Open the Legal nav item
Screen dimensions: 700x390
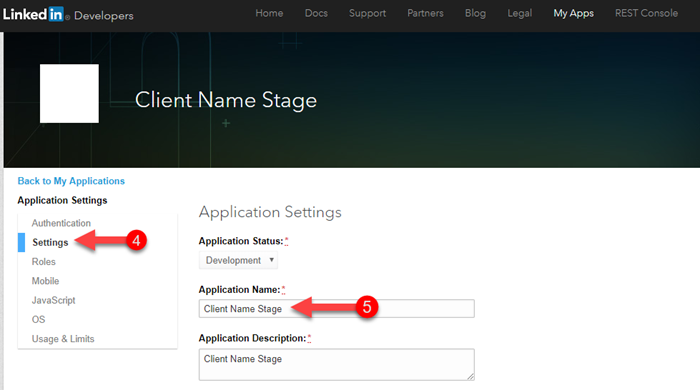pyautogui.click(x=520, y=13)
